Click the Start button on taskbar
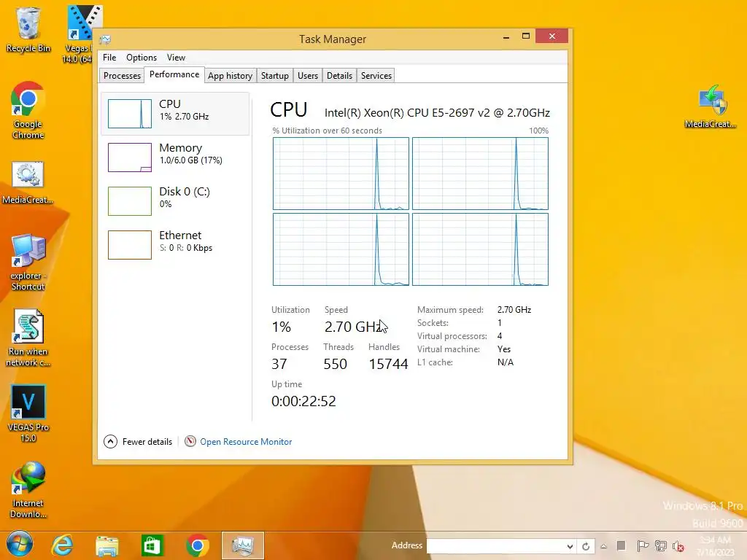 click(x=20, y=545)
